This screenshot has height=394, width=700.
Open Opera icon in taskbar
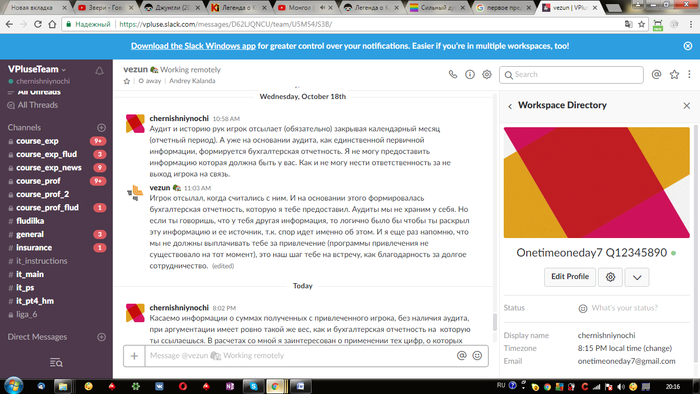pos(183,386)
